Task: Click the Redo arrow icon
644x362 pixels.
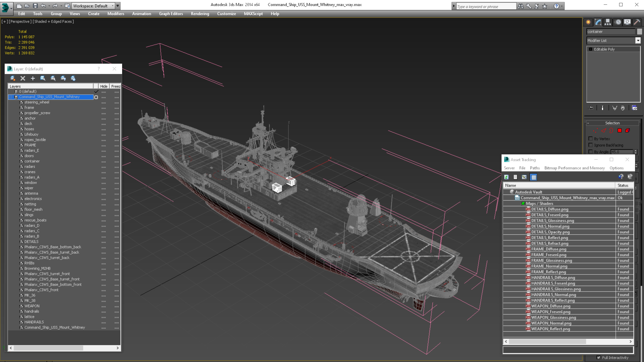Action: (55, 6)
